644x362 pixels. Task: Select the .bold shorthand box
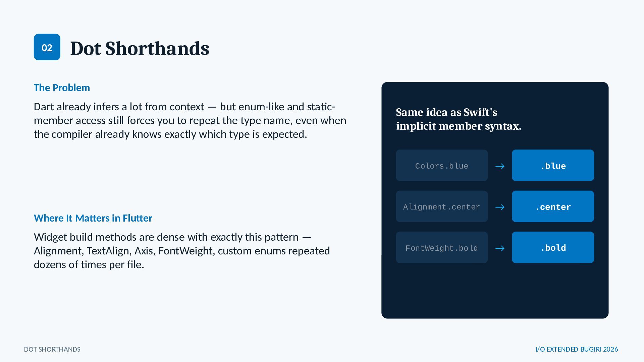(x=553, y=247)
